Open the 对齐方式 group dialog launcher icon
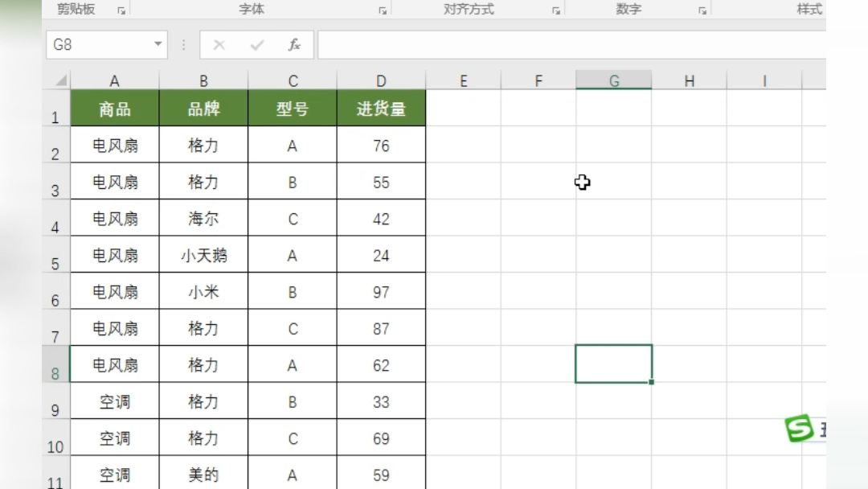This screenshot has width=868, height=489. click(x=555, y=9)
